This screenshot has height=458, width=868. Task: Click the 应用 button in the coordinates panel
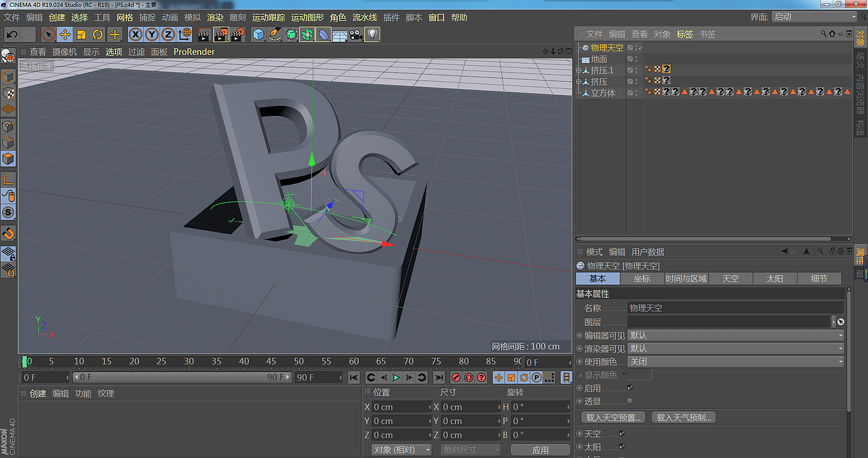coord(540,449)
